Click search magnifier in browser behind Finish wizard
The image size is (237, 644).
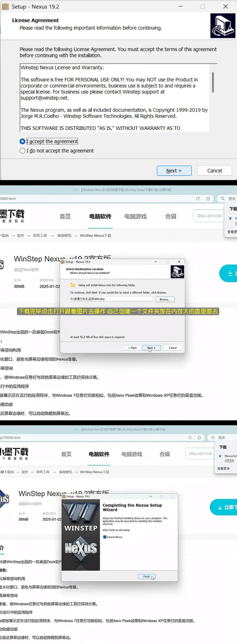[213, 438]
